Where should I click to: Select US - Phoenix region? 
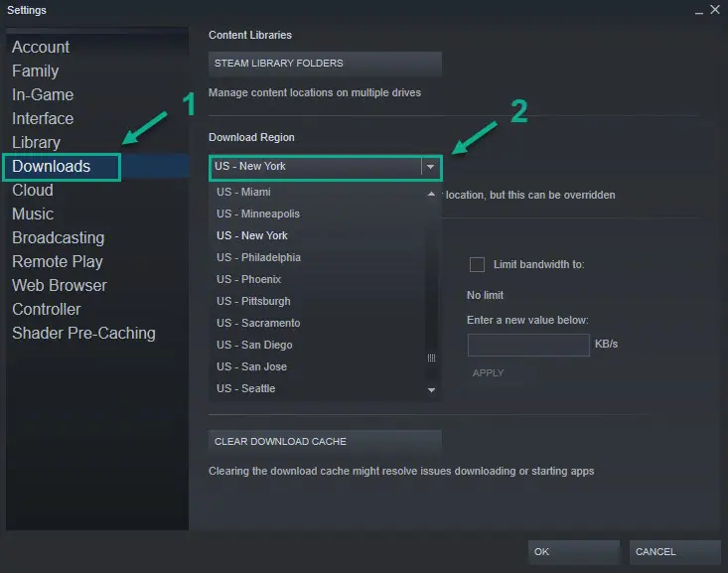(x=318, y=279)
